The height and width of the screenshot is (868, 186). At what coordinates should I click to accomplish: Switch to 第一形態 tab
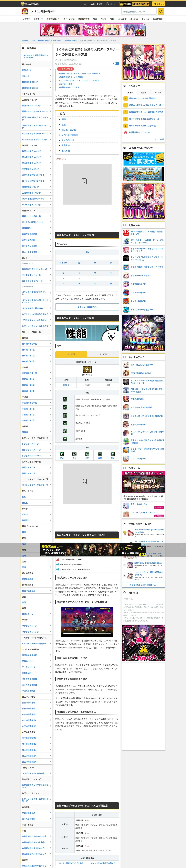coord(103,354)
